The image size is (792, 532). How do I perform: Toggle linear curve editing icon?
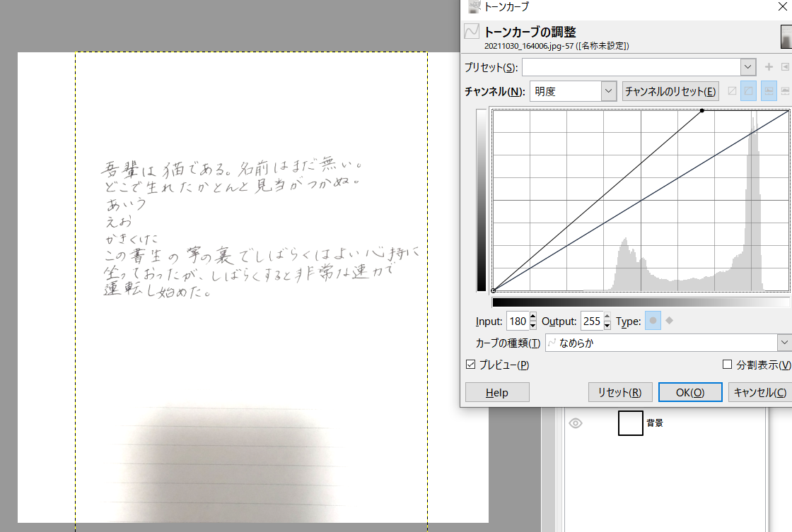(732, 90)
